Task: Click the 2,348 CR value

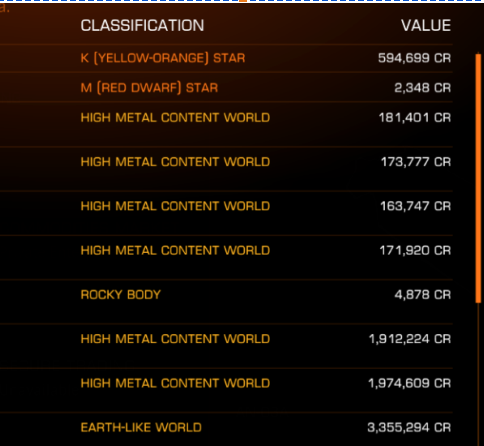Action: tap(422, 88)
